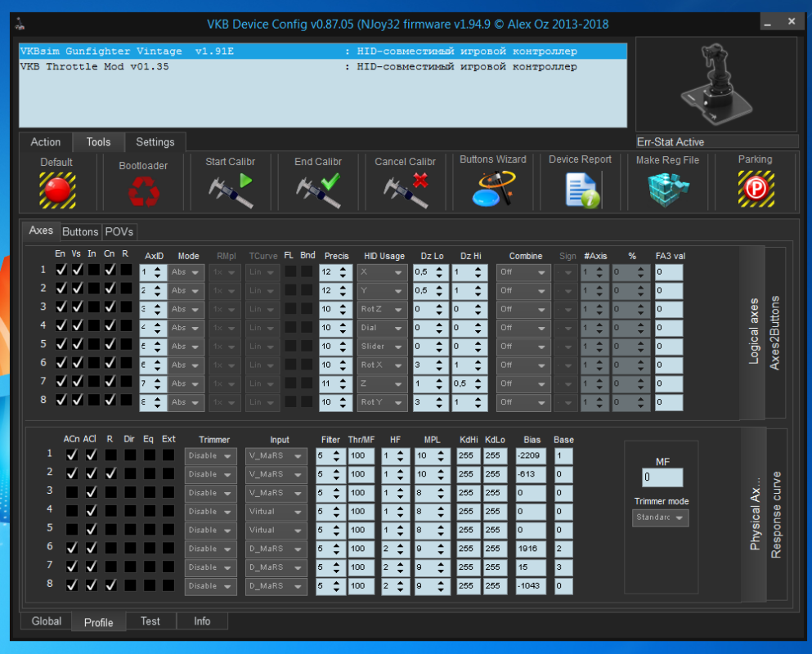Click the MF value input field
812x654 pixels.
tap(662, 477)
